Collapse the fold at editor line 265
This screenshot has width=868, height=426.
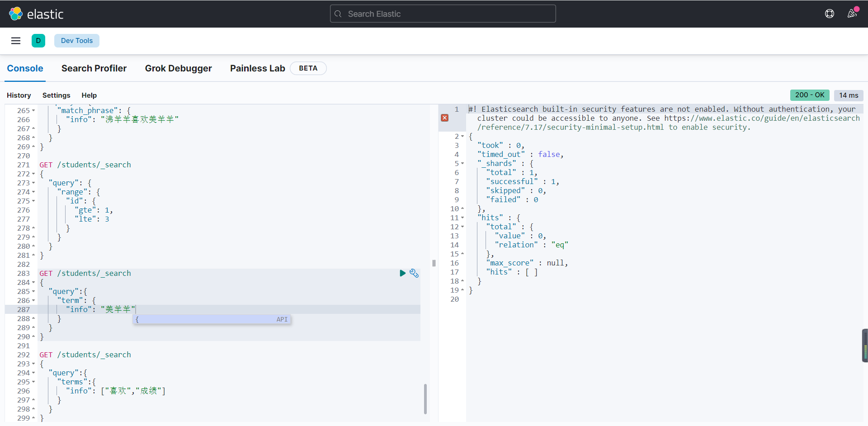(x=33, y=110)
